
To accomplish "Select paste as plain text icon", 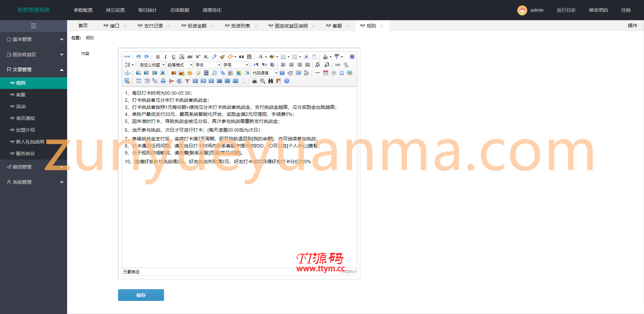I will [x=250, y=57].
